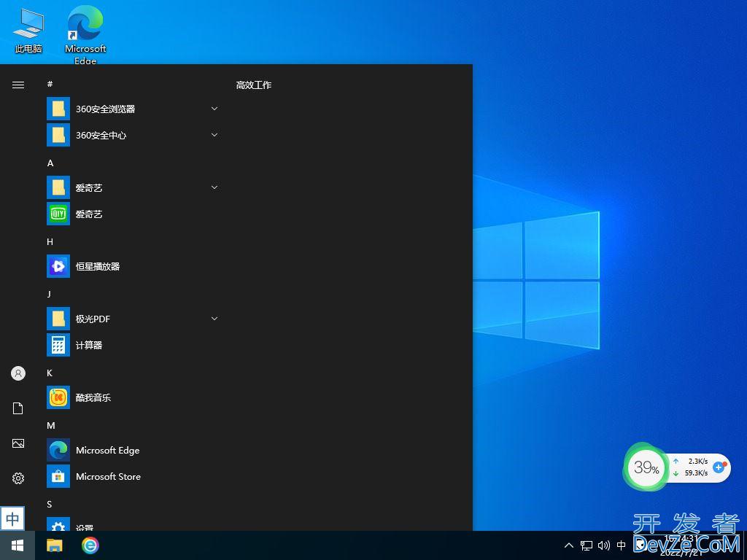The height and width of the screenshot is (560, 747).
Task: Click the 高效工作 tile group title
Action: click(253, 85)
